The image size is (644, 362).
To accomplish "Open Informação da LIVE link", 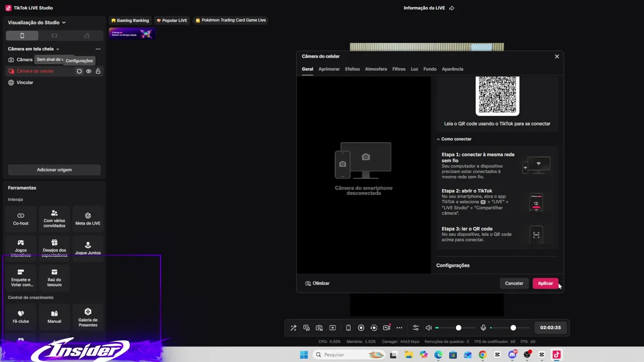I will 429,8.
